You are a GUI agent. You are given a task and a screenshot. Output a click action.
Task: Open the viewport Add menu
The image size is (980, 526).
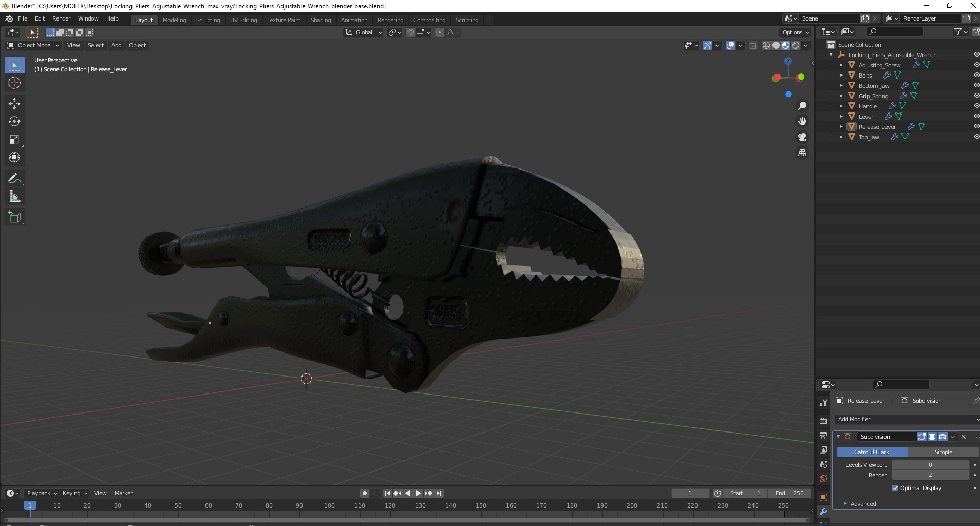point(117,45)
